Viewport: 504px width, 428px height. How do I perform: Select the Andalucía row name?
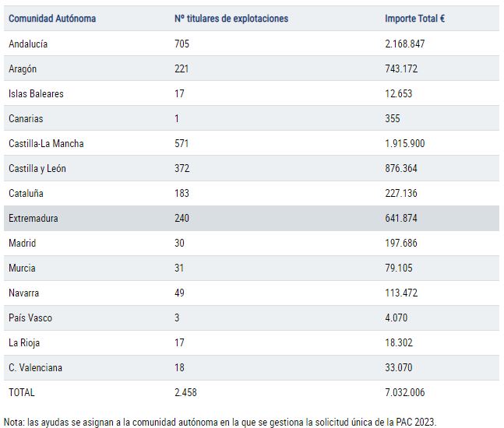[x=28, y=44]
